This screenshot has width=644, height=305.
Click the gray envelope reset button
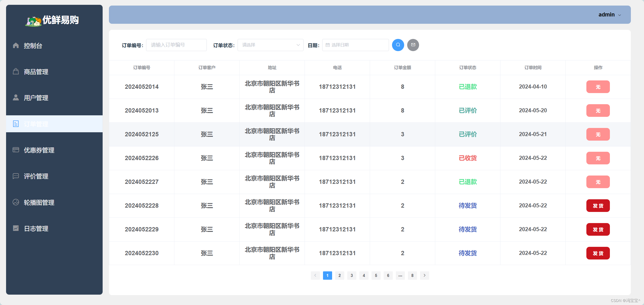point(413,45)
